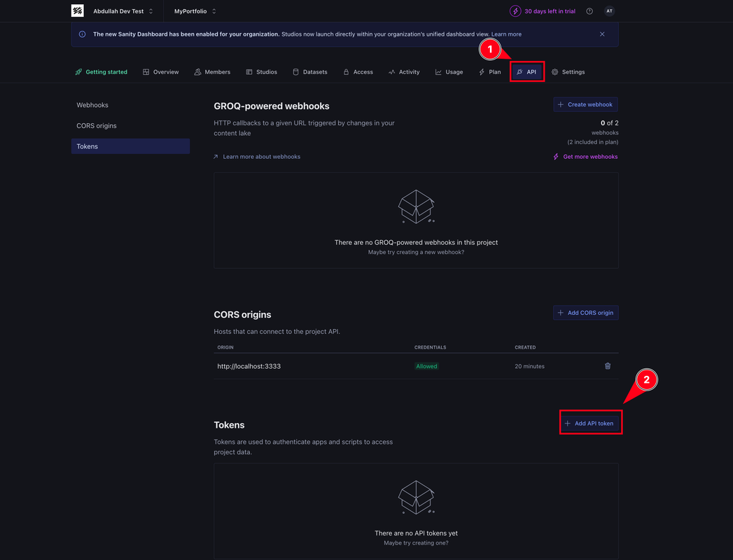Image resolution: width=733 pixels, height=560 pixels.
Task: Open the 30 days left in trial link
Action: coord(550,11)
